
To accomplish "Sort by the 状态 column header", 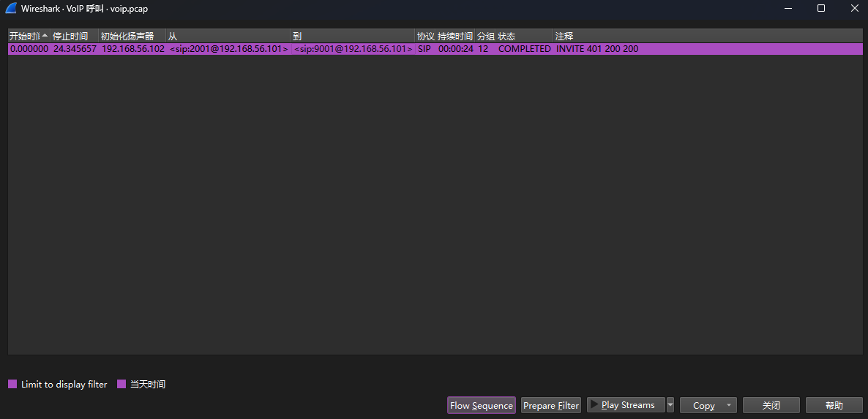I will point(524,36).
